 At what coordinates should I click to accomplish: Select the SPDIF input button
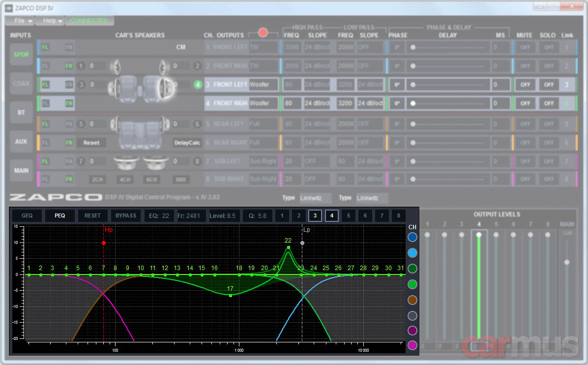pyautogui.click(x=21, y=55)
